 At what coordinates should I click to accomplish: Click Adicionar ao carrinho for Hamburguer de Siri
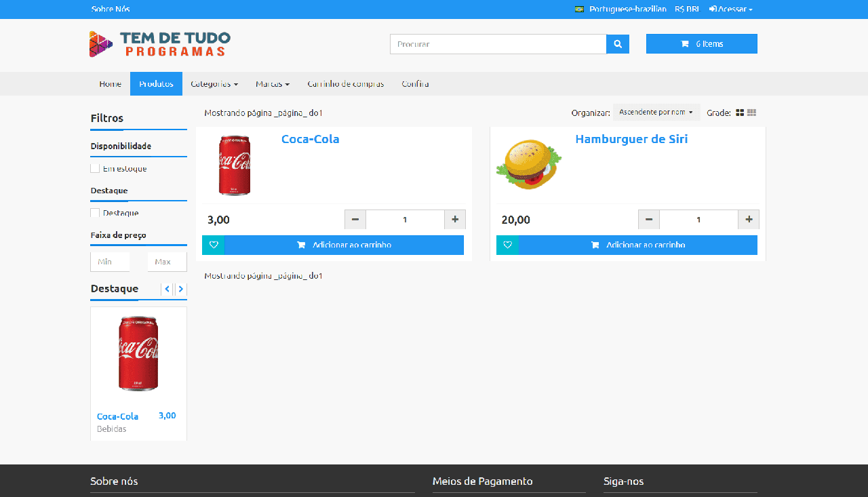click(637, 245)
